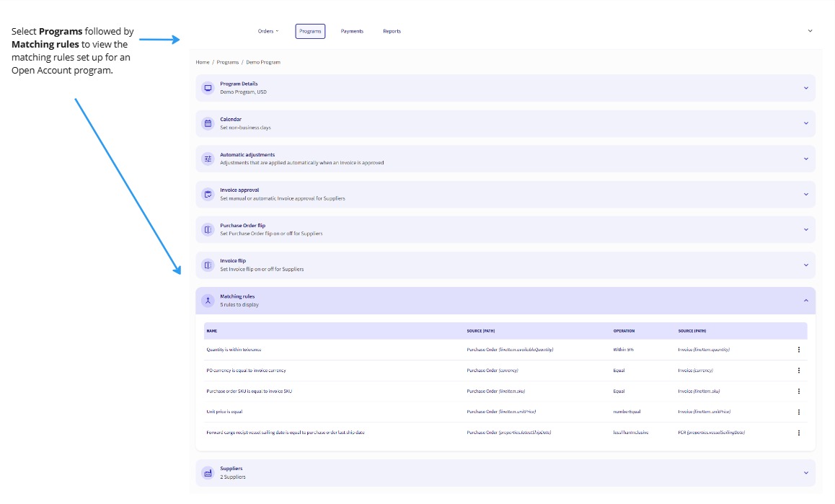The width and height of the screenshot is (835, 504).
Task: Expand the Suppliers section chevron
Action: click(x=805, y=473)
